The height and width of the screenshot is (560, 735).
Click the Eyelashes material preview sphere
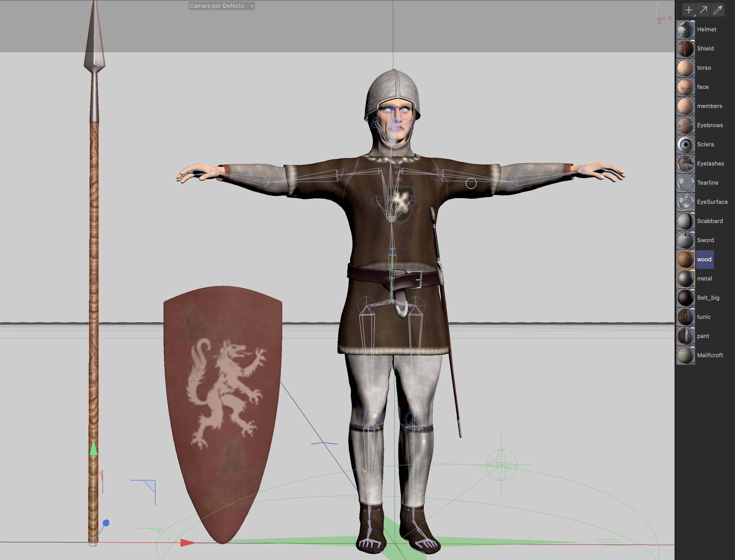coord(685,163)
